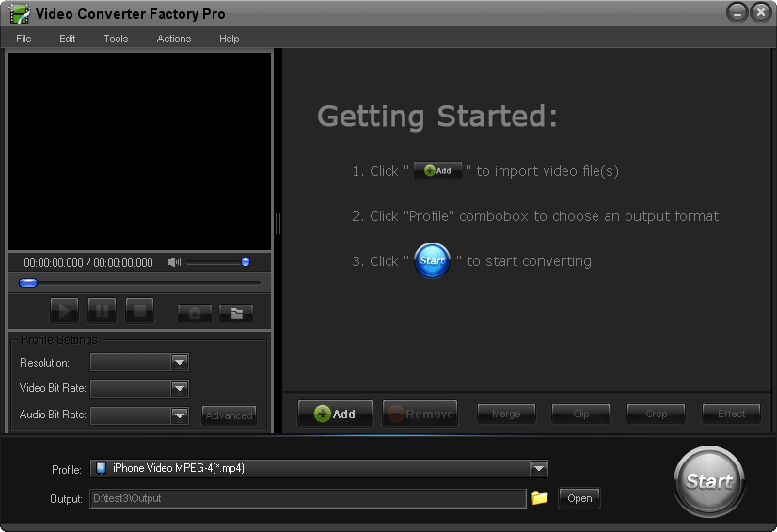Click the Output path input field
Viewport: 777px width, 532px height.
(x=308, y=498)
